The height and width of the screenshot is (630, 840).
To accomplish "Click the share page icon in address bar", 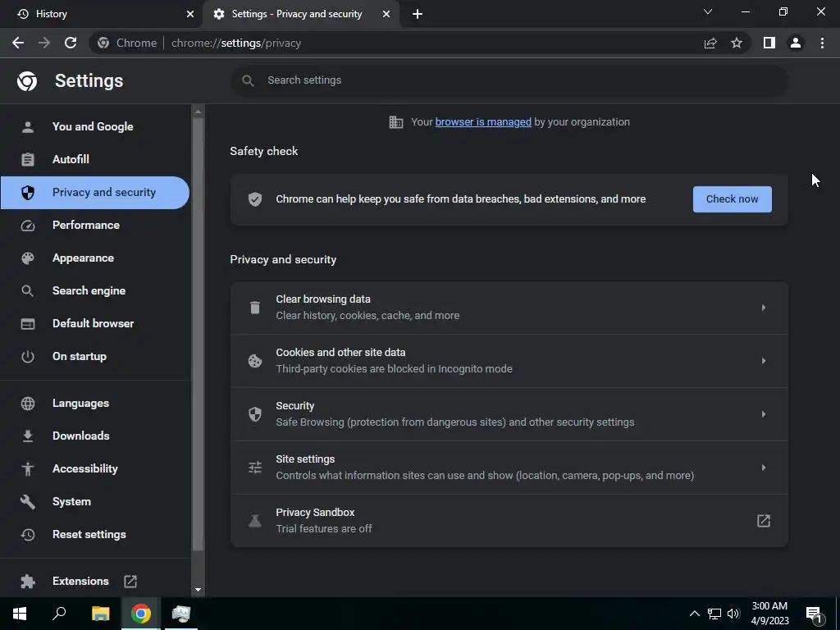I will coord(710,43).
